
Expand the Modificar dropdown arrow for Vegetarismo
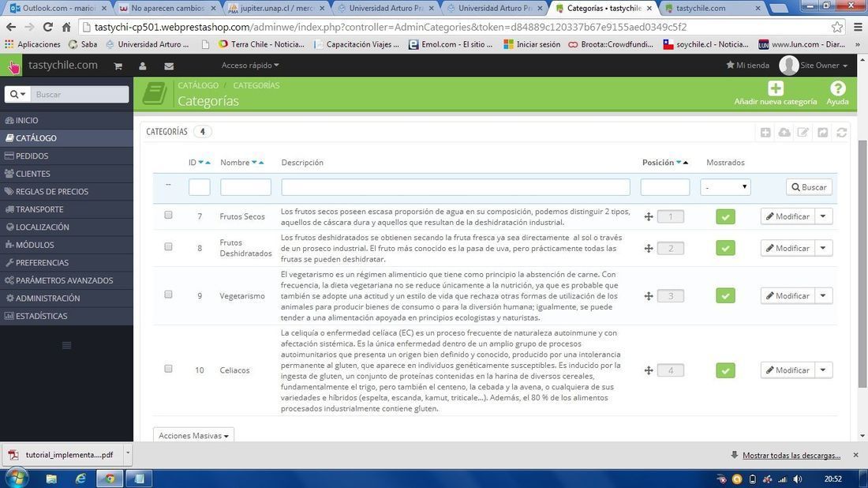[x=823, y=296]
